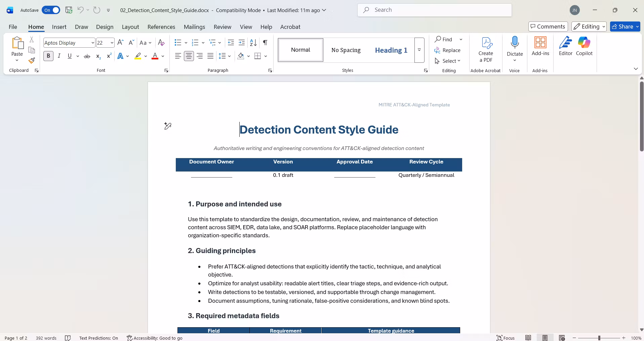Toggle Bold formatting button
The width and height of the screenshot is (644, 341).
(x=48, y=56)
